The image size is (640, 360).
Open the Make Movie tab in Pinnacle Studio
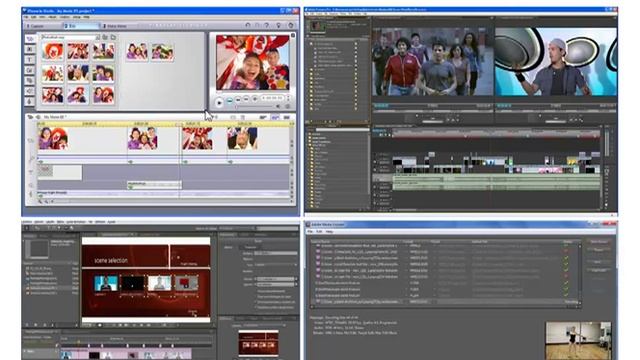pos(116,26)
